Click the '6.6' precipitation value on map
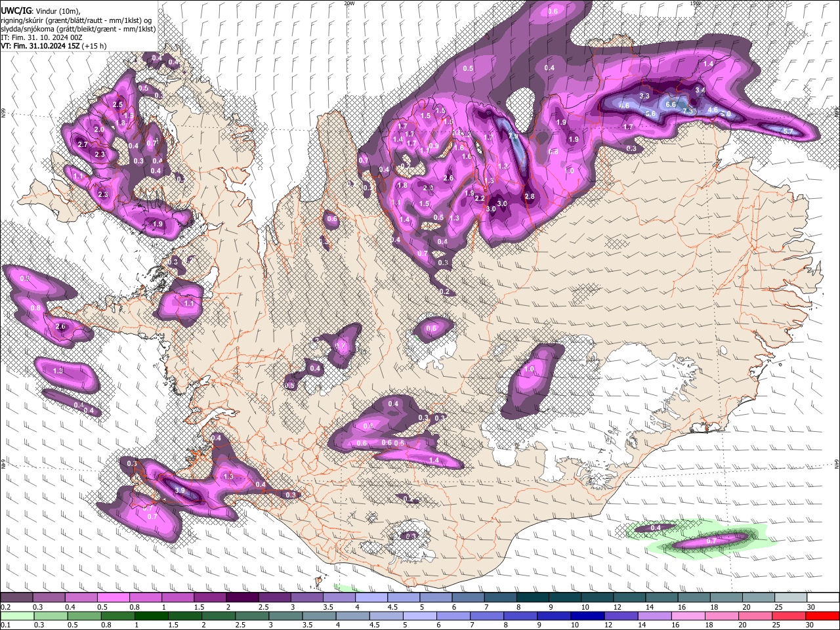The image size is (840, 630). pos(671,104)
